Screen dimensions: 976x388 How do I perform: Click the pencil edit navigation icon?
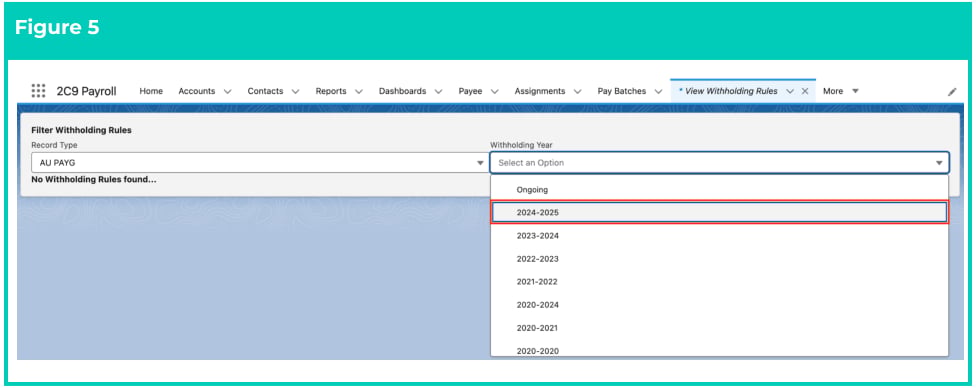point(952,92)
